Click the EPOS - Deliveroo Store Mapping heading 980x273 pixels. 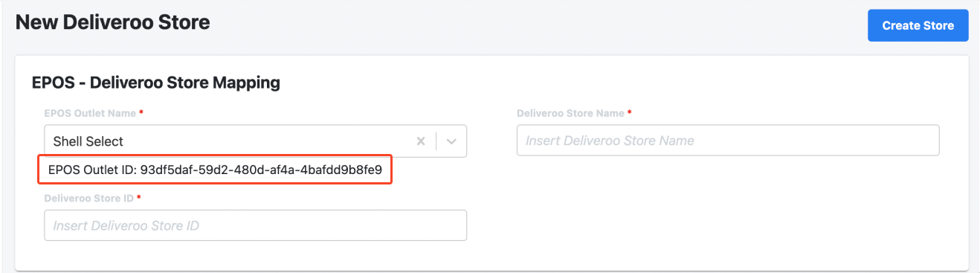pos(156,83)
